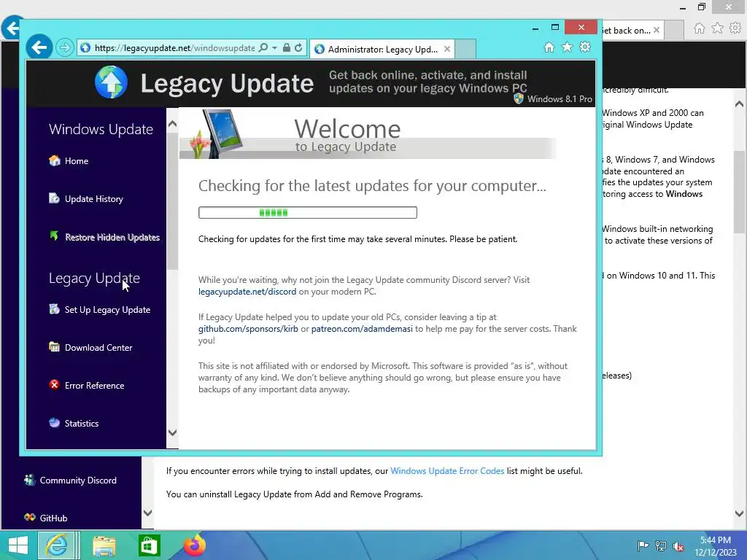Open new tab in background IE window
Image resolution: width=747 pixels, height=560 pixels.
pos(674,30)
